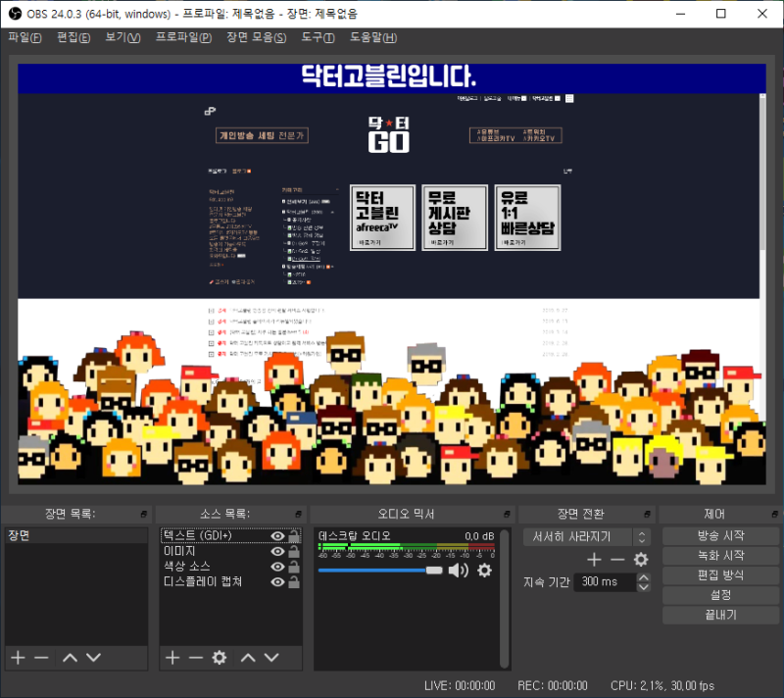
Task: Toggle 편집 방식 studio mode button
Action: (x=720, y=575)
